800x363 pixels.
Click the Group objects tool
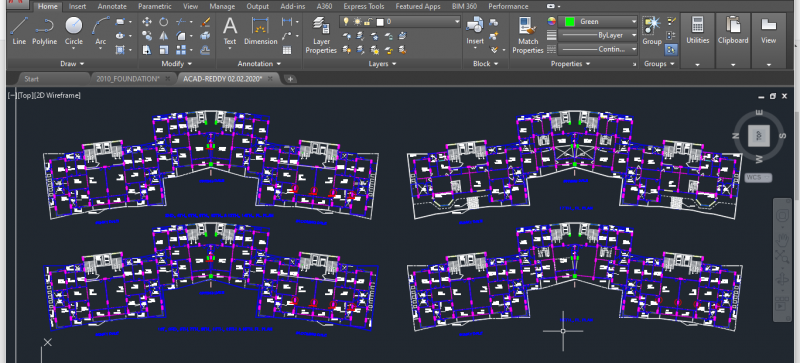pyautogui.click(x=652, y=31)
